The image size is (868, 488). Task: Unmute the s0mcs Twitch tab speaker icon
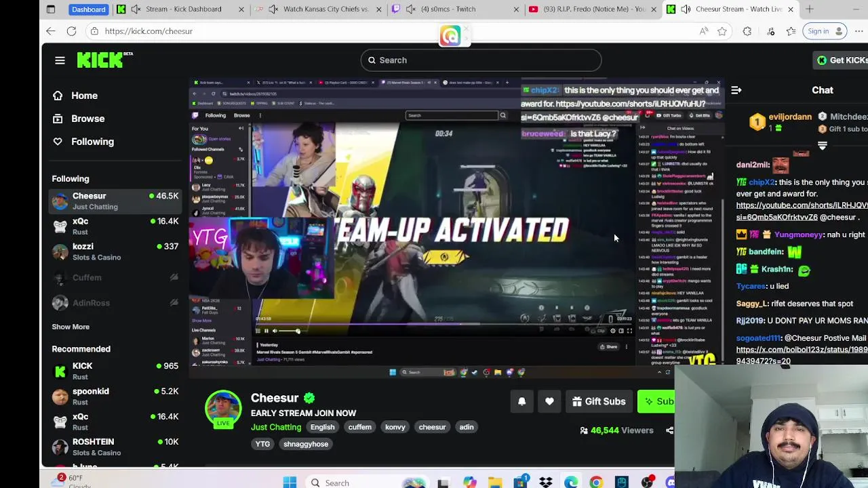point(411,9)
